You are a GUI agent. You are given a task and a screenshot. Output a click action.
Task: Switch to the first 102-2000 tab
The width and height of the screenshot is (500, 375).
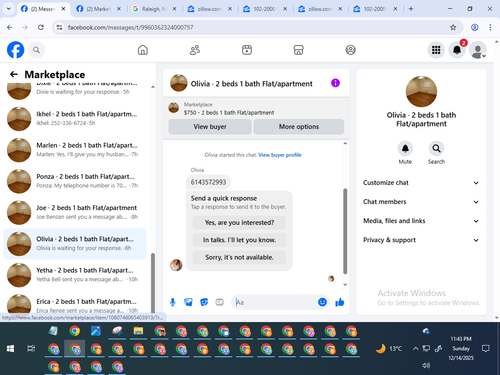[x=264, y=9]
